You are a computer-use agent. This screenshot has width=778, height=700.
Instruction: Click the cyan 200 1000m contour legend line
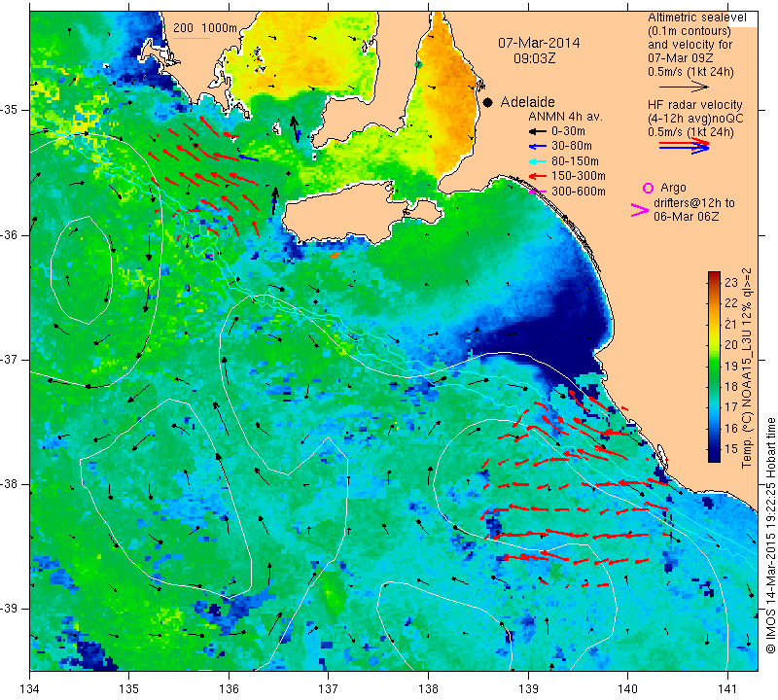[192, 38]
